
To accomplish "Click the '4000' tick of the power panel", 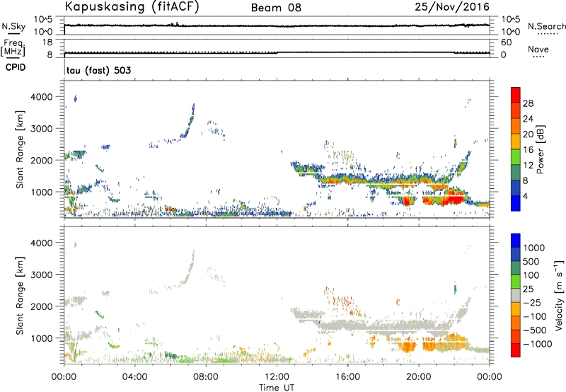I will [41, 97].
